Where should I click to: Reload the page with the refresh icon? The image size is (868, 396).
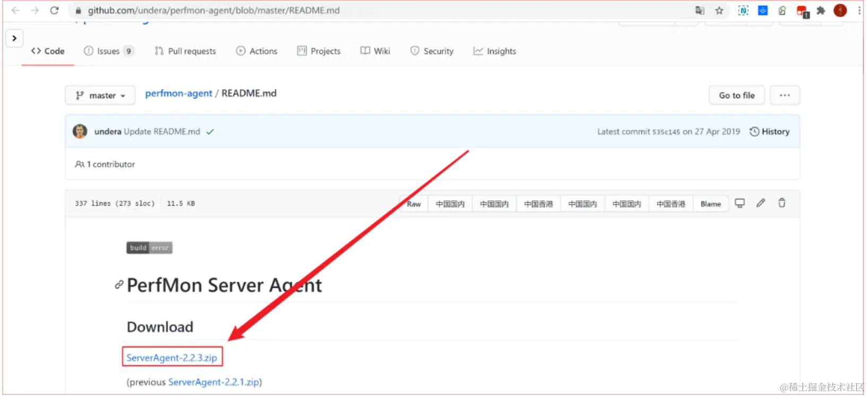point(54,10)
